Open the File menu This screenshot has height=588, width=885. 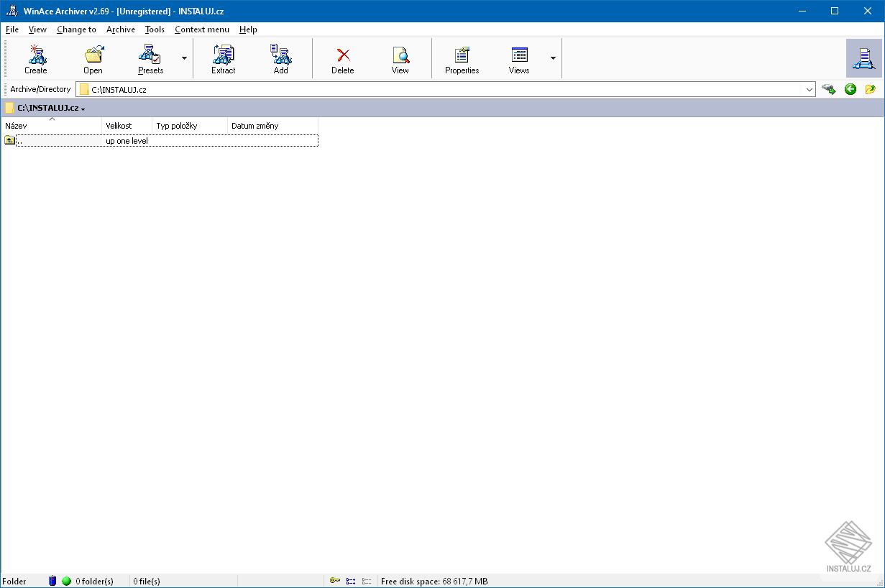(x=12, y=29)
